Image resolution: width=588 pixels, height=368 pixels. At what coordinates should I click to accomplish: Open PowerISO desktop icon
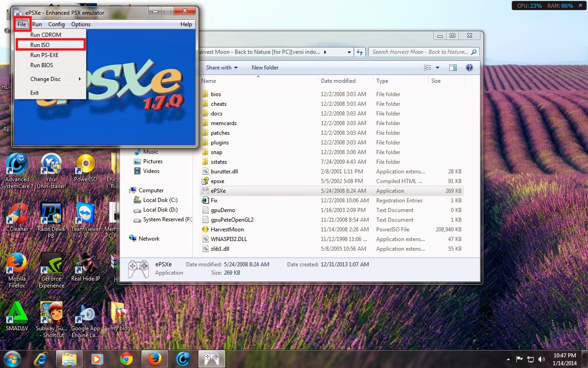[x=85, y=168]
